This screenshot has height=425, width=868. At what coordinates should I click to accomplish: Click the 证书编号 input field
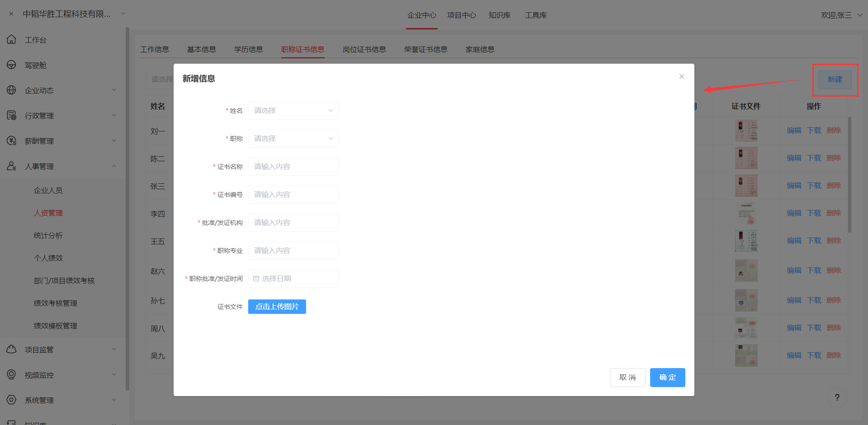pyautogui.click(x=293, y=195)
